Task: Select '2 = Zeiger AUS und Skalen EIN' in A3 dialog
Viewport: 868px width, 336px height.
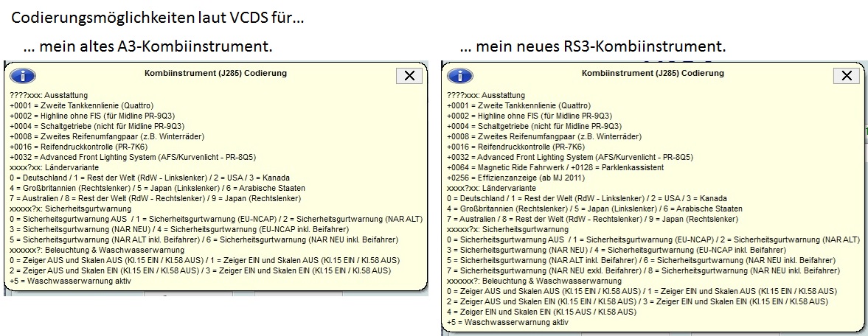Action: (201, 271)
